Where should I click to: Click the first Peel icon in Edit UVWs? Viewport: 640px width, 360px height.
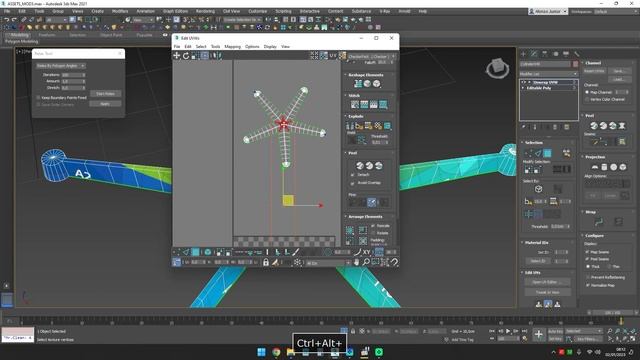[x=360, y=165]
